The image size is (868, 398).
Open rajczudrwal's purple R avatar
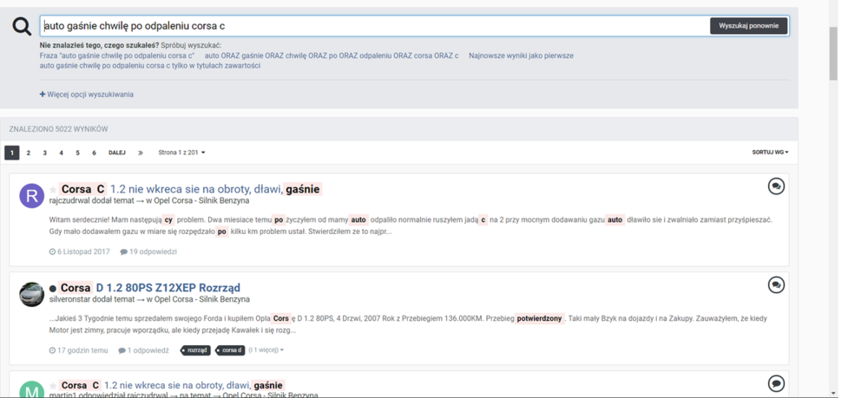tap(31, 196)
